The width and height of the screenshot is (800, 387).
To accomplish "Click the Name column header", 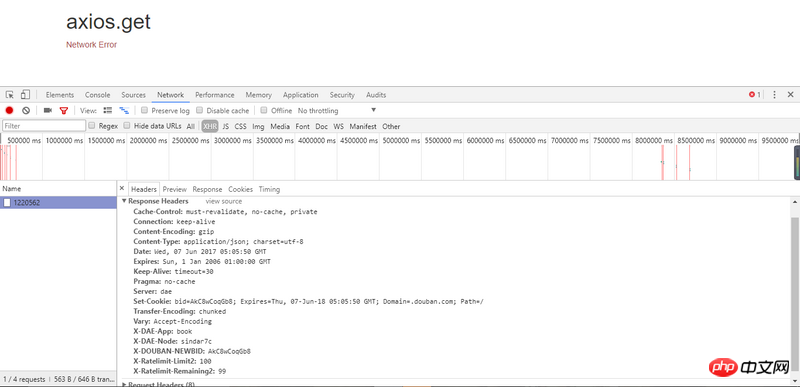I will click(x=58, y=189).
